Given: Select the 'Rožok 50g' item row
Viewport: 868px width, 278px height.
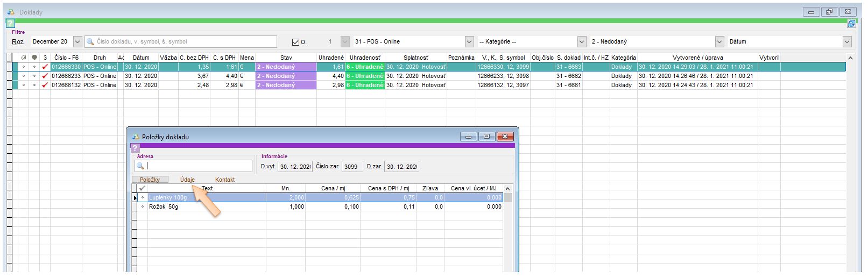Looking at the screenshot, I should (x=164, y=206).
